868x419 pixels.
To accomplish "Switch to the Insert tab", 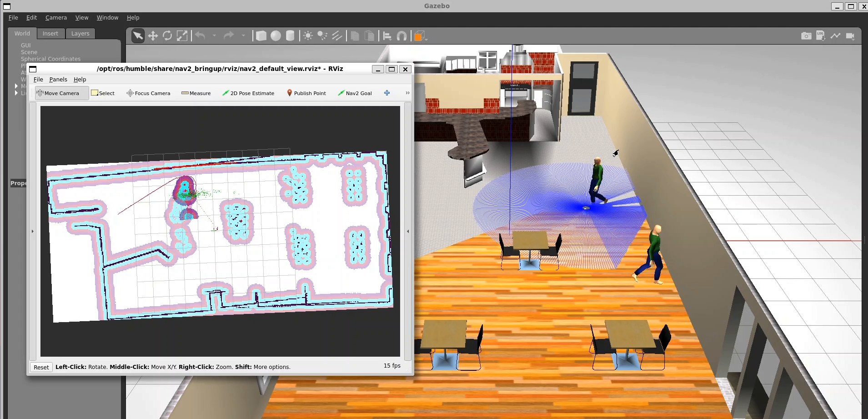I will pos(50,34).
